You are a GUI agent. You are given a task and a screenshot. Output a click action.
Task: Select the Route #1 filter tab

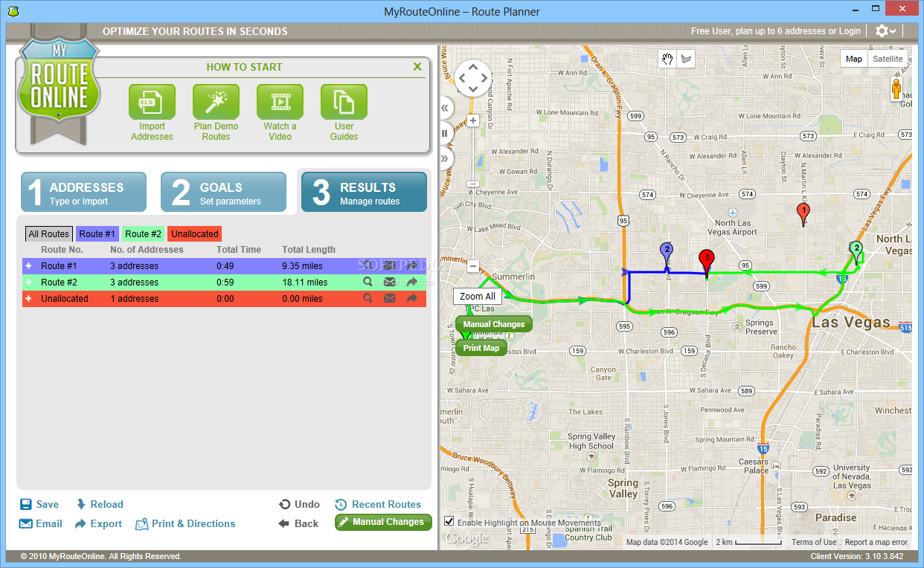tap(97, 233)
